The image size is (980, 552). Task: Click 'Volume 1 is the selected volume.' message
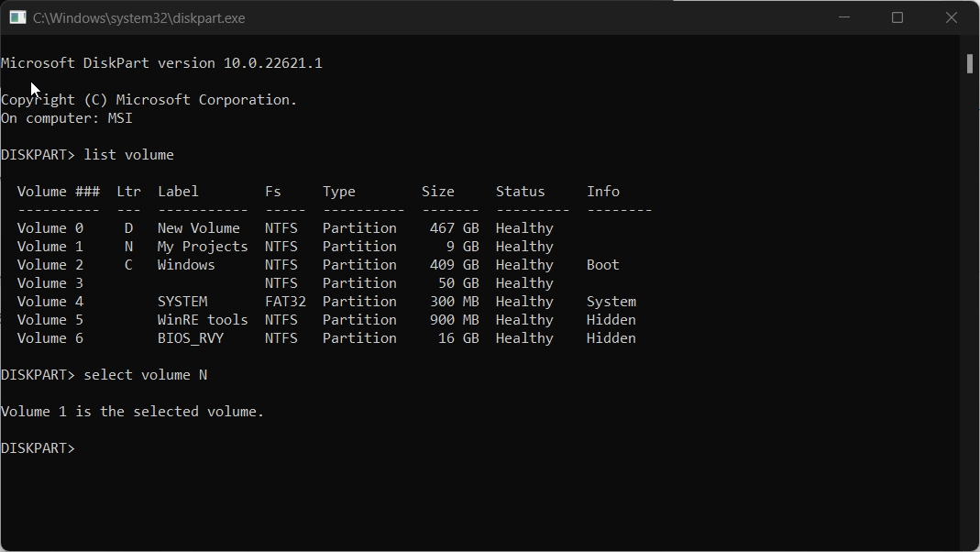click(x=133, y=412)
